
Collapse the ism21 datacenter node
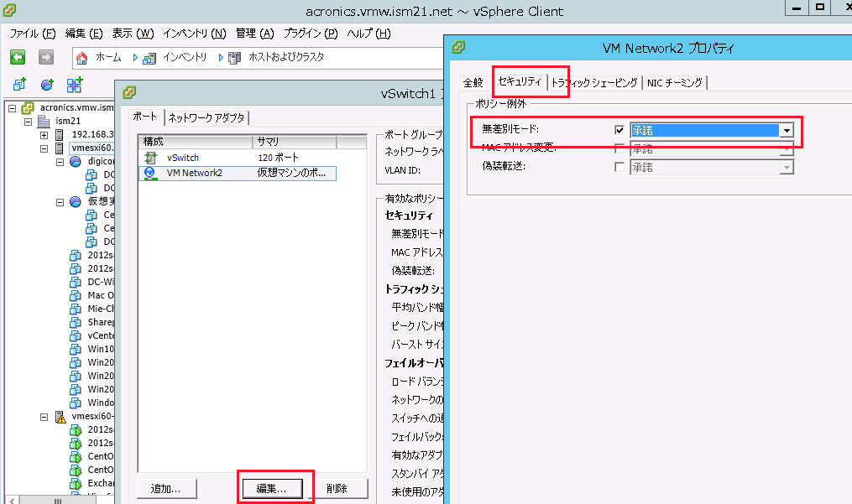coord(29,122)
